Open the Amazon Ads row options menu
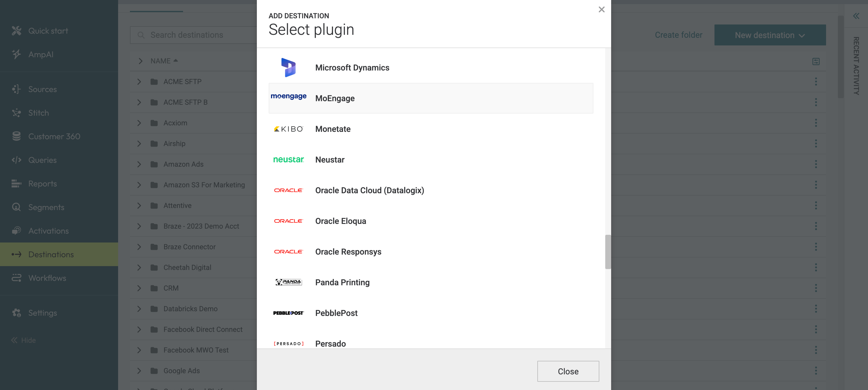 pyautogui.click(x=816, y=164)
